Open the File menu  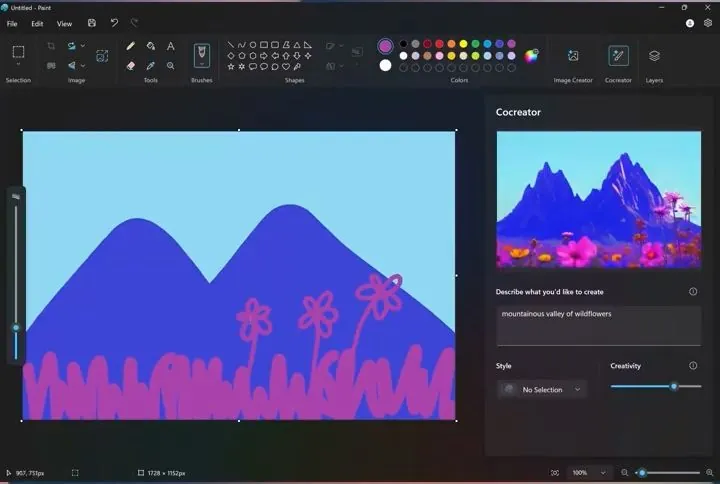[x=12, y=23]
